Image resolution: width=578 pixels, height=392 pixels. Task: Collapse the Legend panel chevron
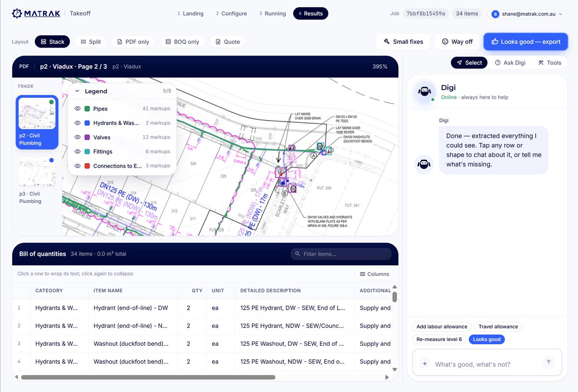77,91
